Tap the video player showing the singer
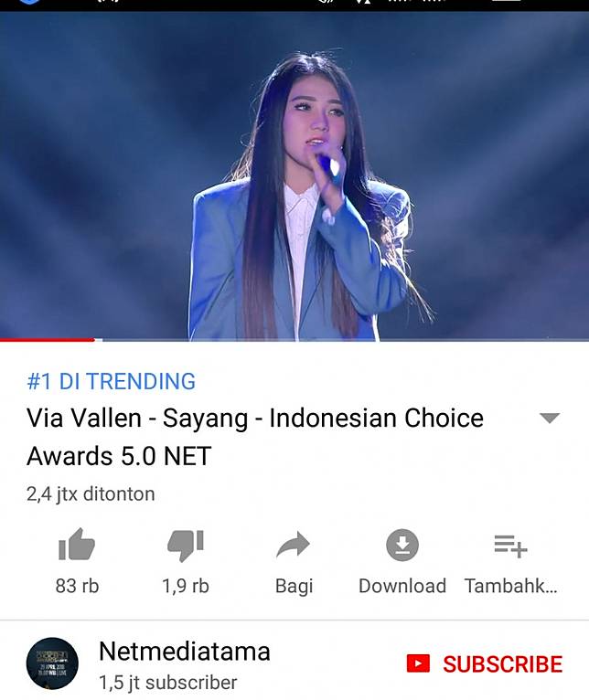Screen dimensions: 589x700 point(294,175)
